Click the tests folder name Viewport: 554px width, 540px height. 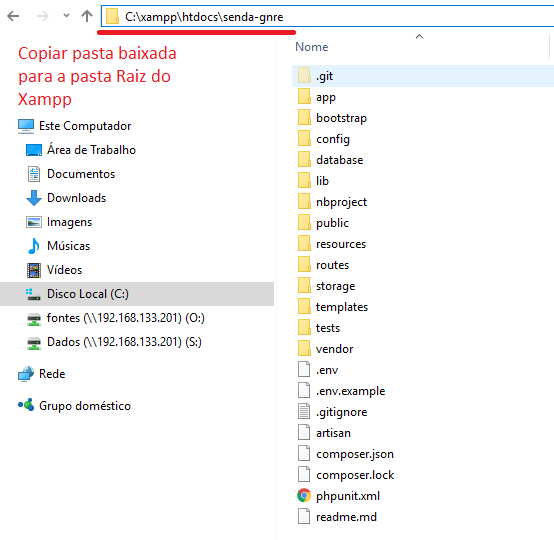328,328
